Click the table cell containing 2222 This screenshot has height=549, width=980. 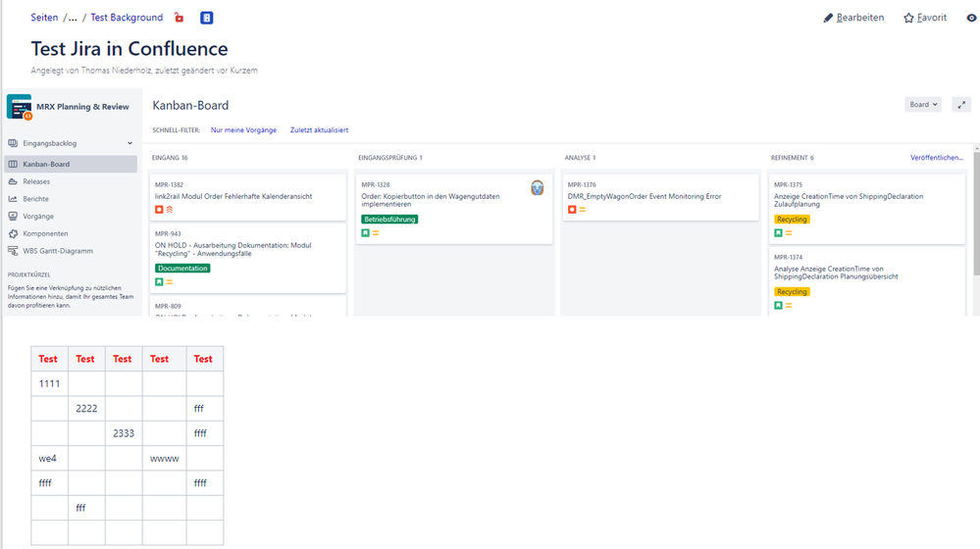pos(86,409)
